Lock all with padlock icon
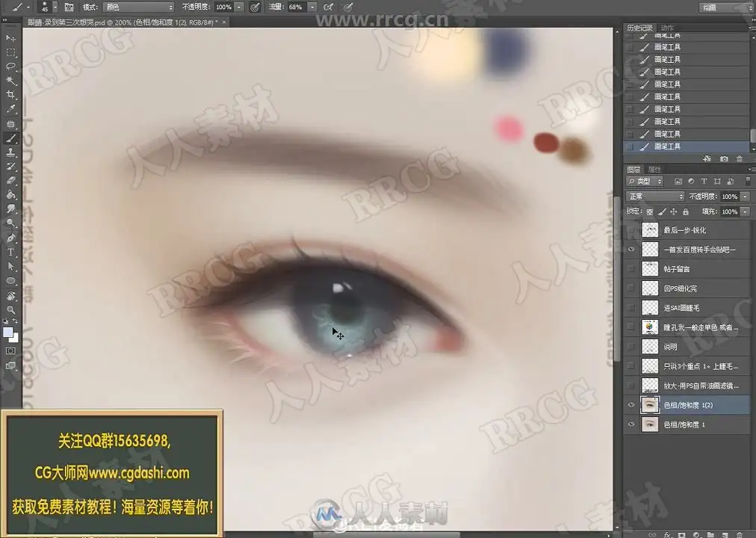This screenshot has width=756, height=538. [686, 211]
